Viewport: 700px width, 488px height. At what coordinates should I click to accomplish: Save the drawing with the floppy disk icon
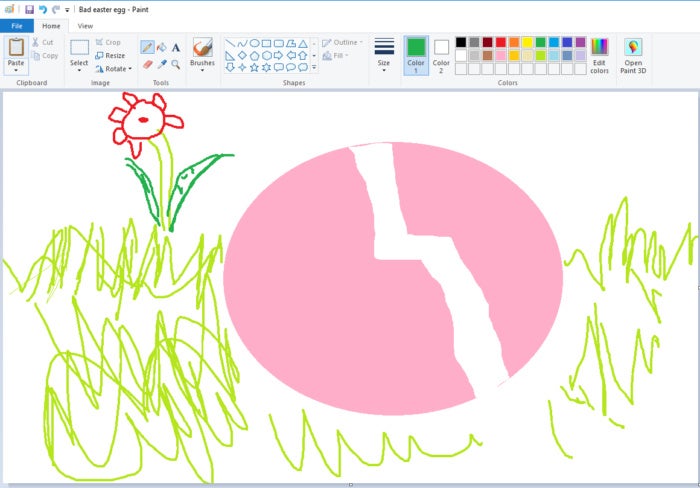(x=29, y=9)
